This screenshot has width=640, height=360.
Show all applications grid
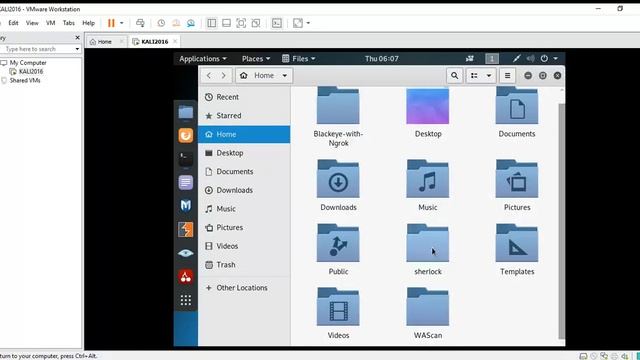click(186, 300)
